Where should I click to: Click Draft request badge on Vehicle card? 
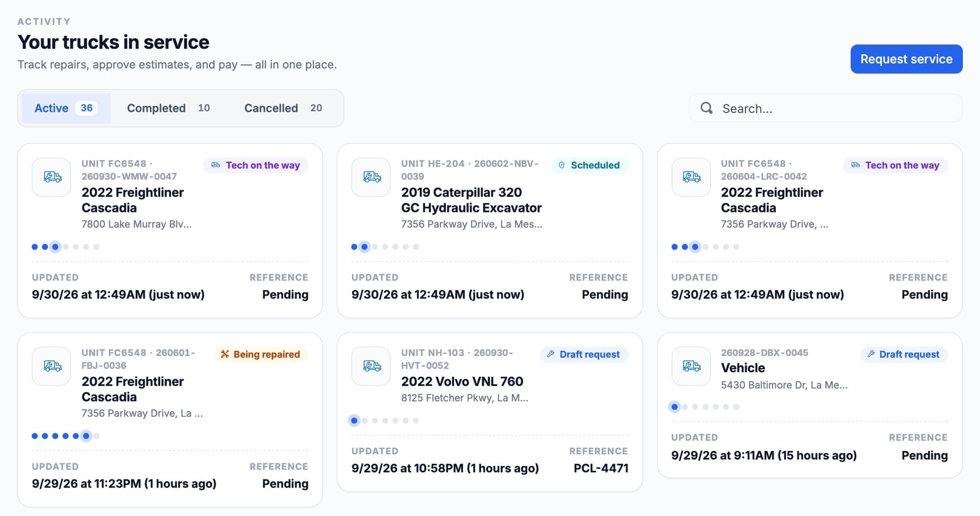pyautogui.click(x=904, y=354)
